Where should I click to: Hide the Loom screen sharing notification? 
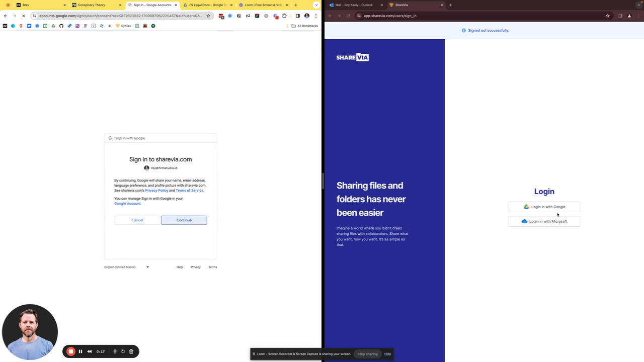coord(387,354)
